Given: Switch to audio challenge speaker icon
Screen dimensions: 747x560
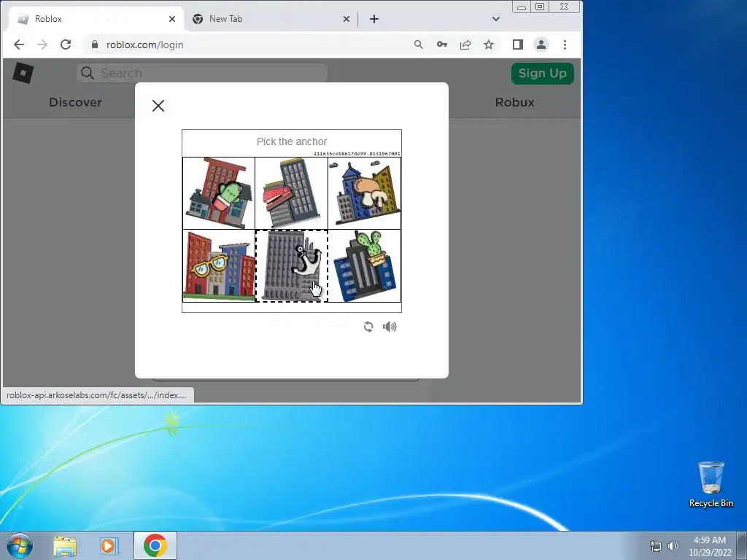Looking at the screenshot, I should point(390,327).
